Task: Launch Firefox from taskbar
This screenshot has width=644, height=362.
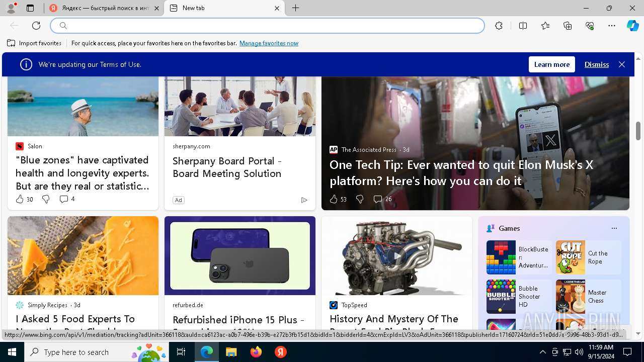Action: (x=256, y=352)
